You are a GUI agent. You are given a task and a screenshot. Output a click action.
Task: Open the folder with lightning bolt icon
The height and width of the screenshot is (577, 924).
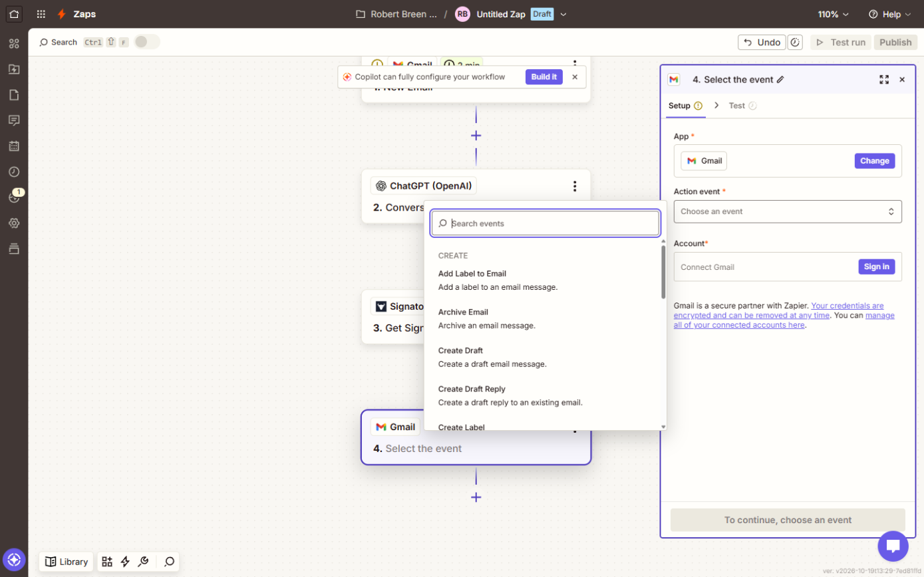coord(14,69)
